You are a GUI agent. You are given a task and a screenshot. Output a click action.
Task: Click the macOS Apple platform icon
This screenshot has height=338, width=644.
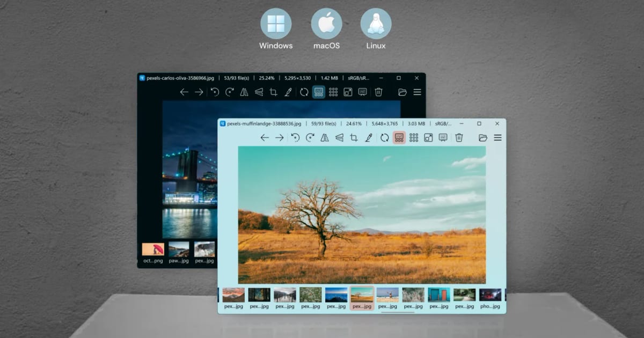pyautogui.click(x=326, y=24)
